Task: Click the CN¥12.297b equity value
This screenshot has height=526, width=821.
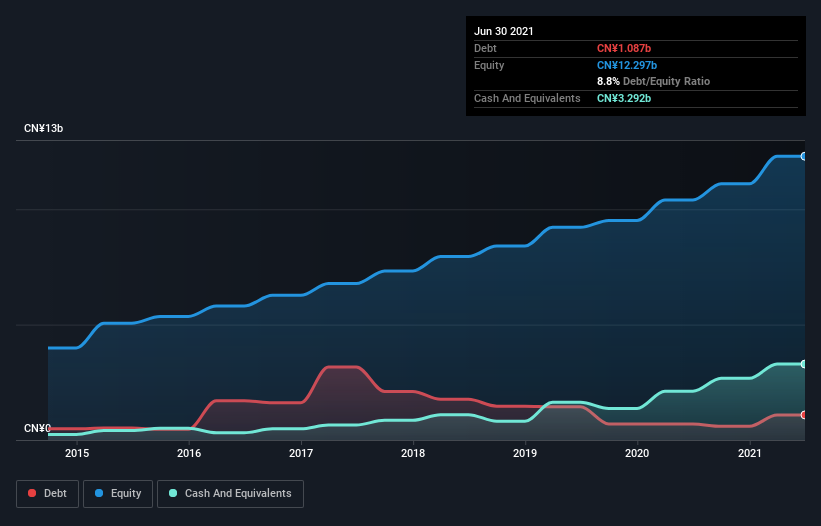Action: (627, 65)
